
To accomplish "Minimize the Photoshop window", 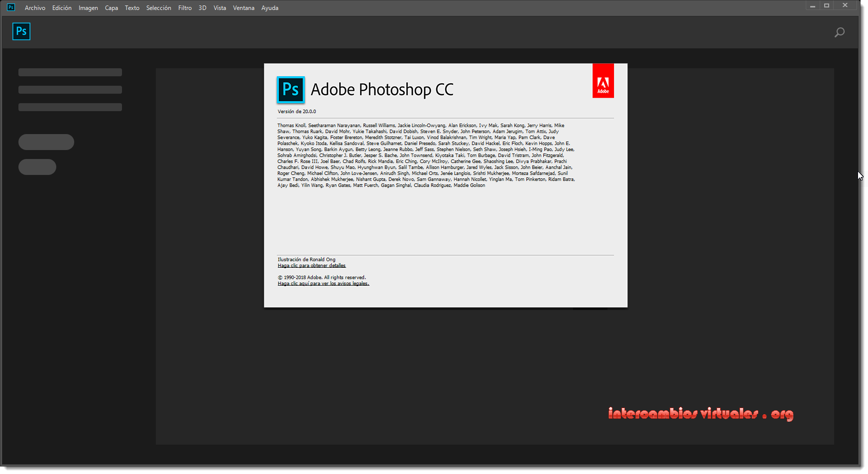I will [812, 6].
